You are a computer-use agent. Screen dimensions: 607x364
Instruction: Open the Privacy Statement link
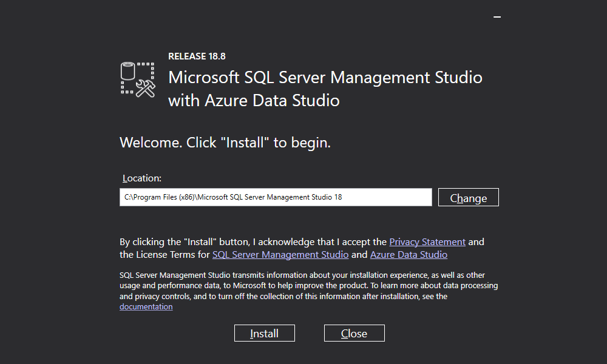[427, 242]
